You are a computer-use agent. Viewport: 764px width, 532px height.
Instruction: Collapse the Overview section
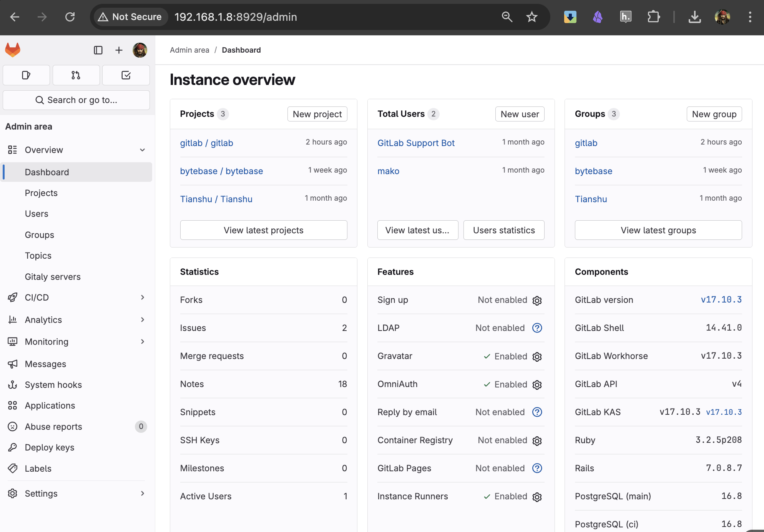point(77,150)
